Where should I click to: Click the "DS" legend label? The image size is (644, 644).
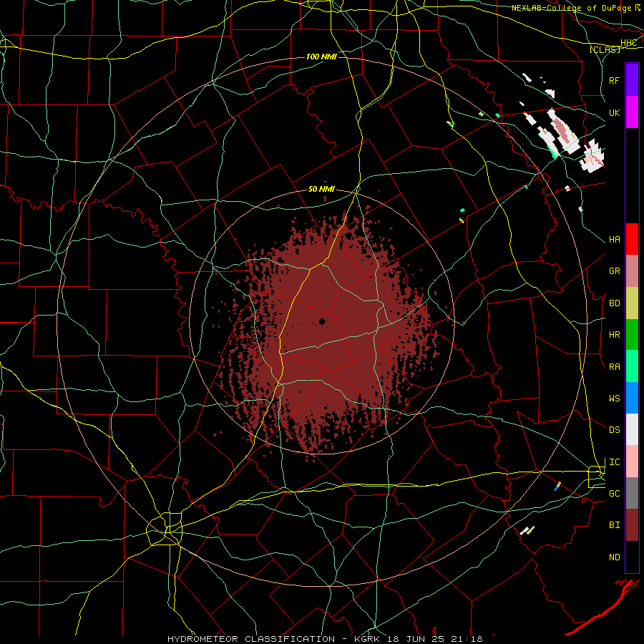coord(614,429)
